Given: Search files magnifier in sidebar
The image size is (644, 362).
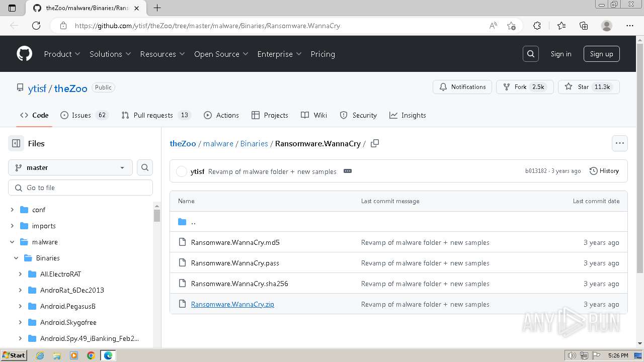Looking at the screenshot, I should click(145, 167).
